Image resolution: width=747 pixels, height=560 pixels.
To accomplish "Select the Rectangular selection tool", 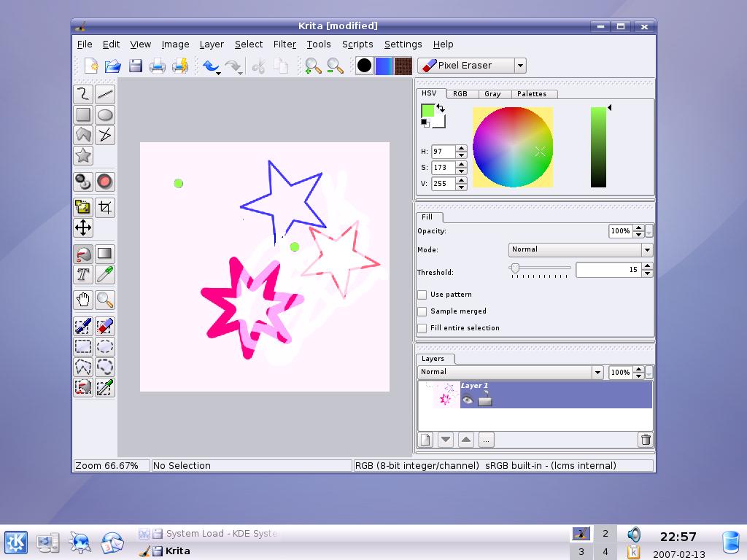I will [83, 346].
